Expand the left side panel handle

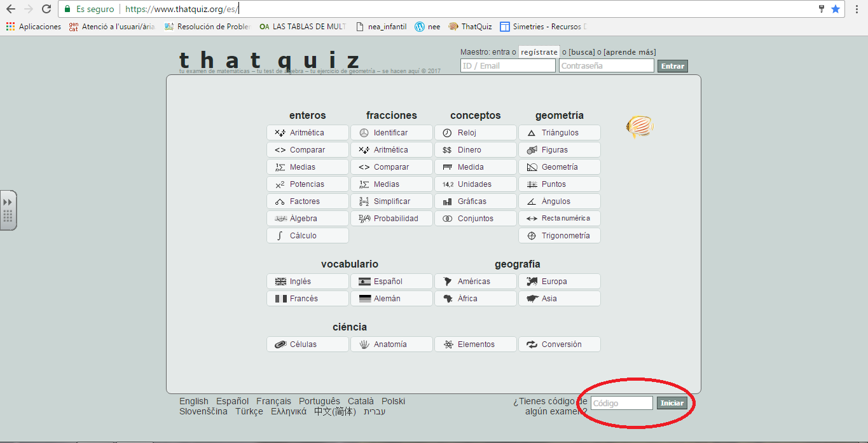[x=8, y=210]
